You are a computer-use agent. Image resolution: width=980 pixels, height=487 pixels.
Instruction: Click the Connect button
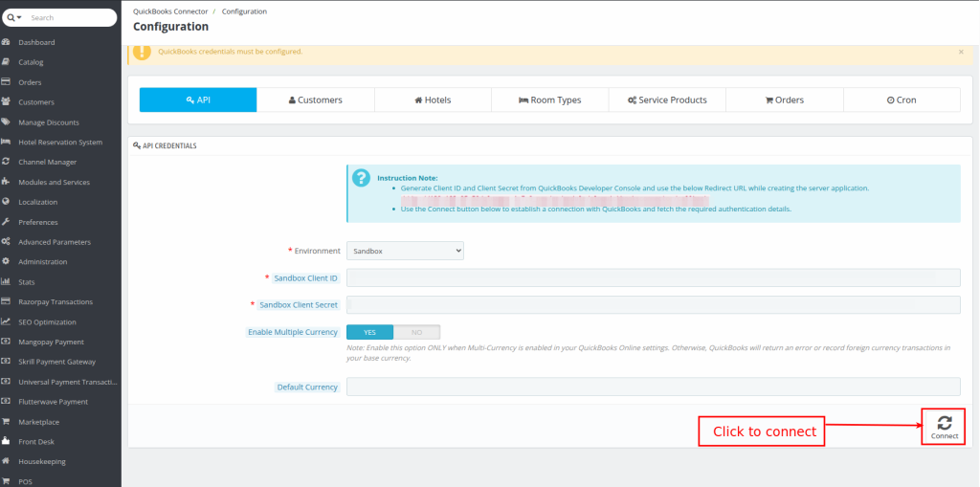tap(944, 427)
